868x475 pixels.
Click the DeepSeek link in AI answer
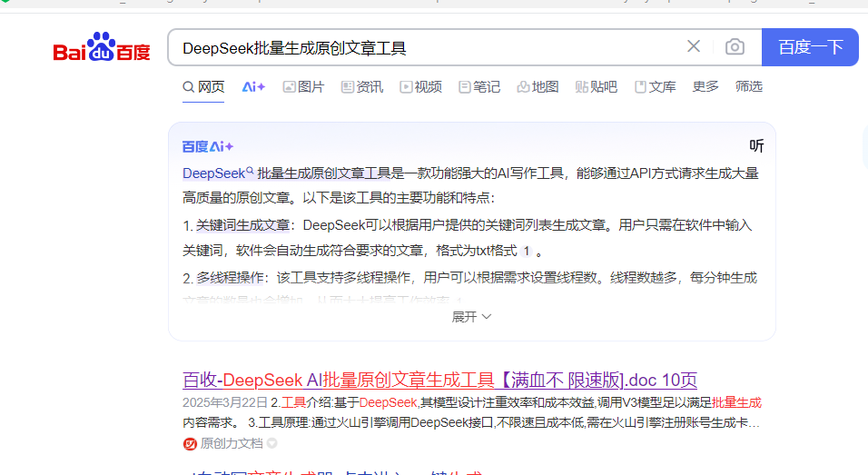[218, 173]
